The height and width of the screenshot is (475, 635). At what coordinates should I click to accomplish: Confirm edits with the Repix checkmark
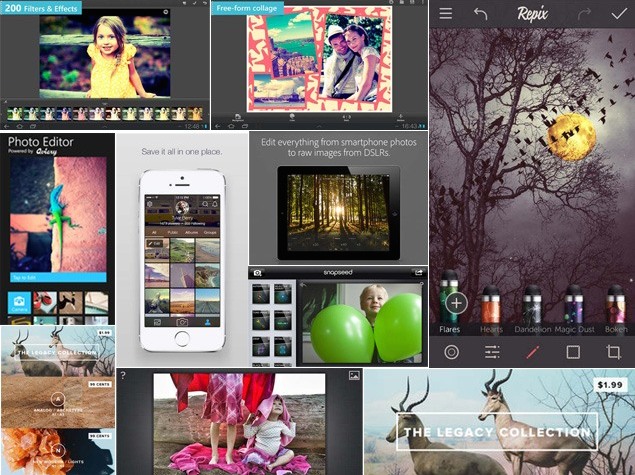point(619,14)
